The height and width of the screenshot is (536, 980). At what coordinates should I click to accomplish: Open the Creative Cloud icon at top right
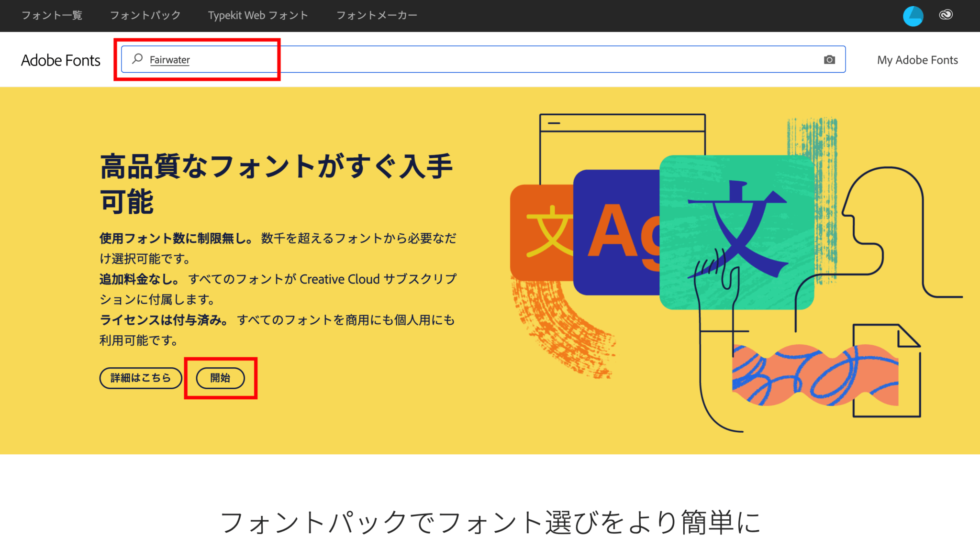pyautogui.click(x=946, y=15)
